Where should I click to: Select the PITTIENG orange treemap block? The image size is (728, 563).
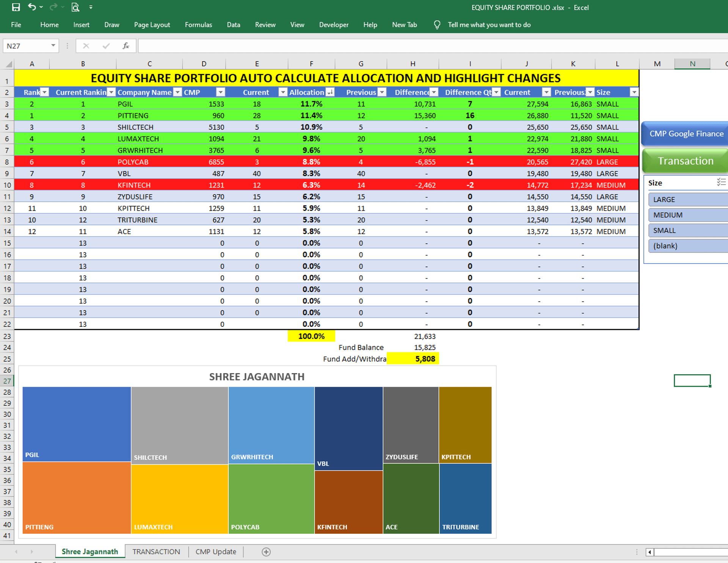point(77,497)
